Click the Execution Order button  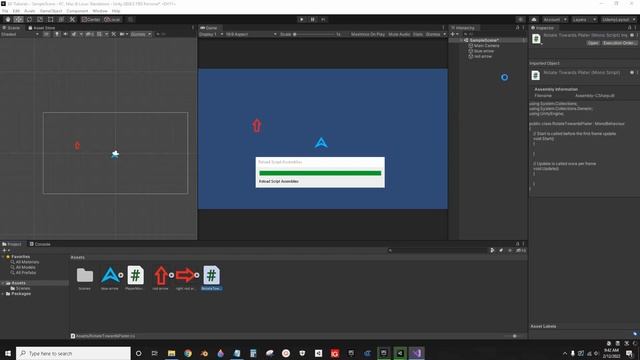pos(619,43)
